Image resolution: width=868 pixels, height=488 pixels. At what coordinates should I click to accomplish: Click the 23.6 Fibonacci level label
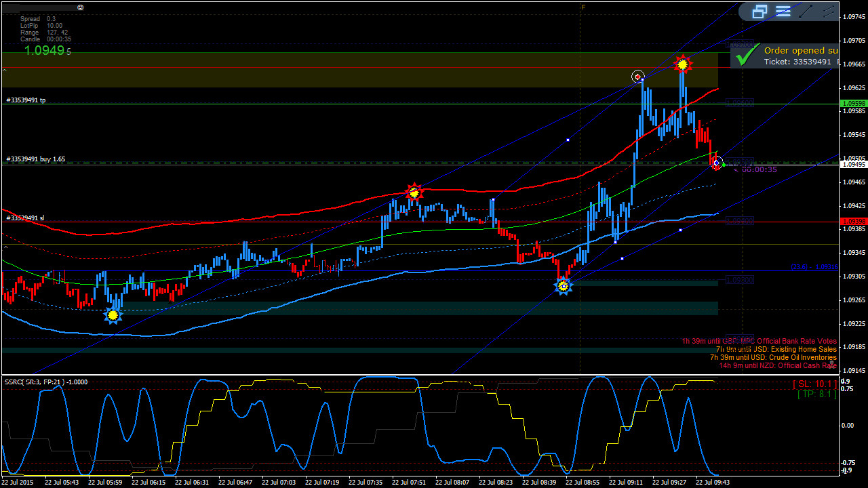(x=814, y=267)
